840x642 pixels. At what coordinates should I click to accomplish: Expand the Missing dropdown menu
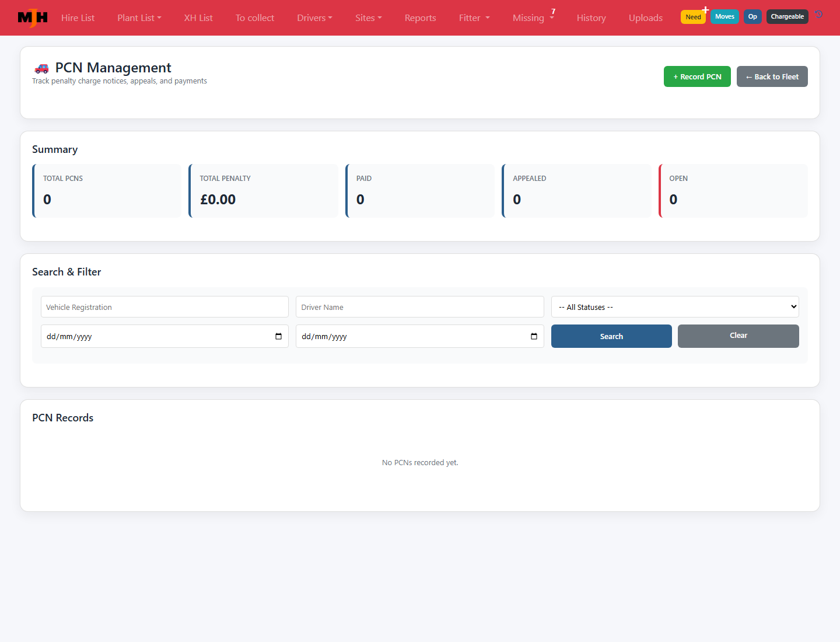(533, 18)
